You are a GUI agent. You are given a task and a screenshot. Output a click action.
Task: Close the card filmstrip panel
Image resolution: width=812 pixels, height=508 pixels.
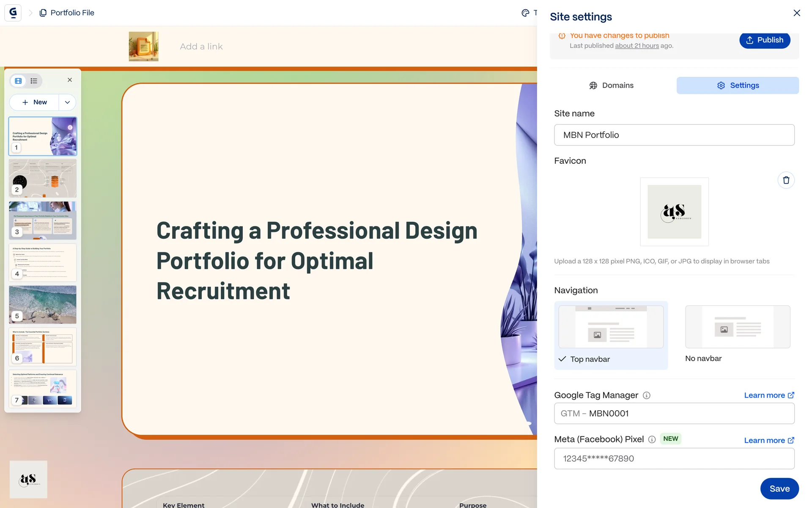[x=70, y=80]
